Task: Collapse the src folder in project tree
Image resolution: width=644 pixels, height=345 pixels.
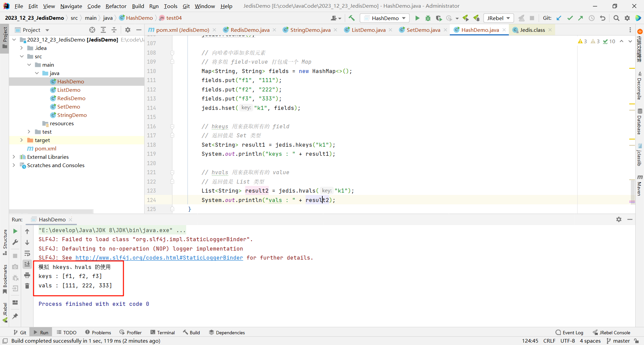Action: (x=22, y=56)
